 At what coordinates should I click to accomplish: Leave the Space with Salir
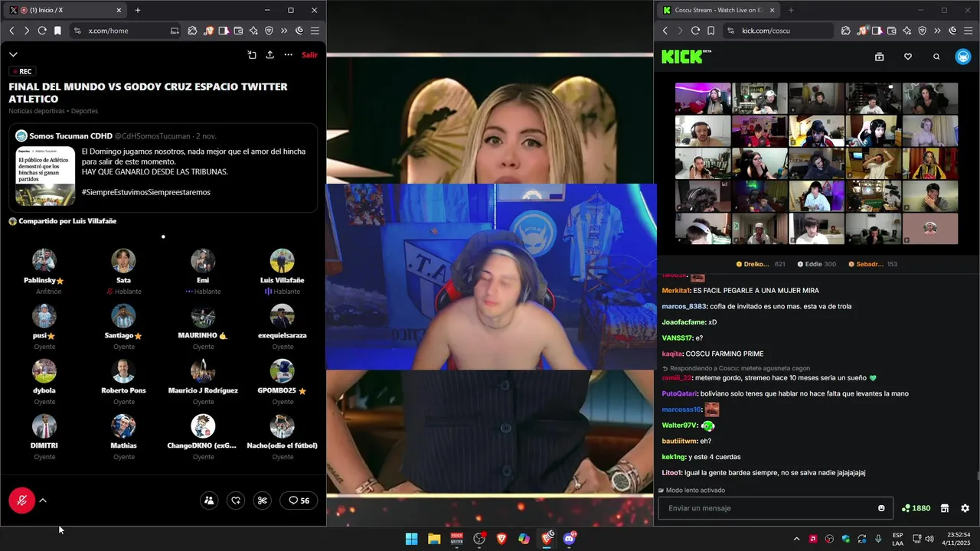click(x=309, y=55)
